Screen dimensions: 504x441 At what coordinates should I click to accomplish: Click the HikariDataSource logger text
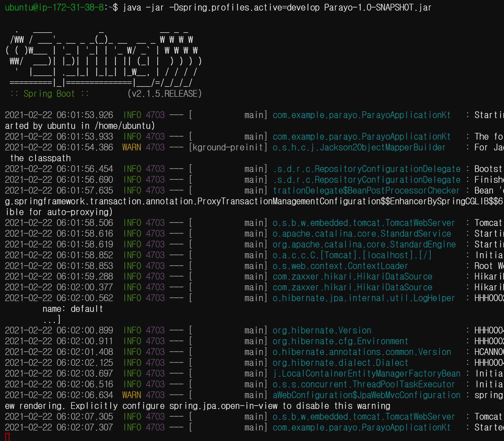pos(352,277)
